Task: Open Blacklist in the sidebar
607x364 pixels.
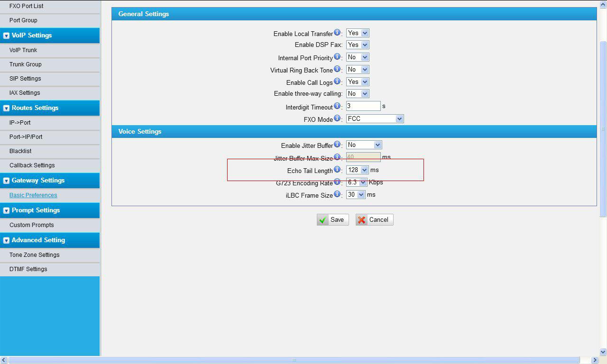Action: pyautogui.click(x=20, y=151)
